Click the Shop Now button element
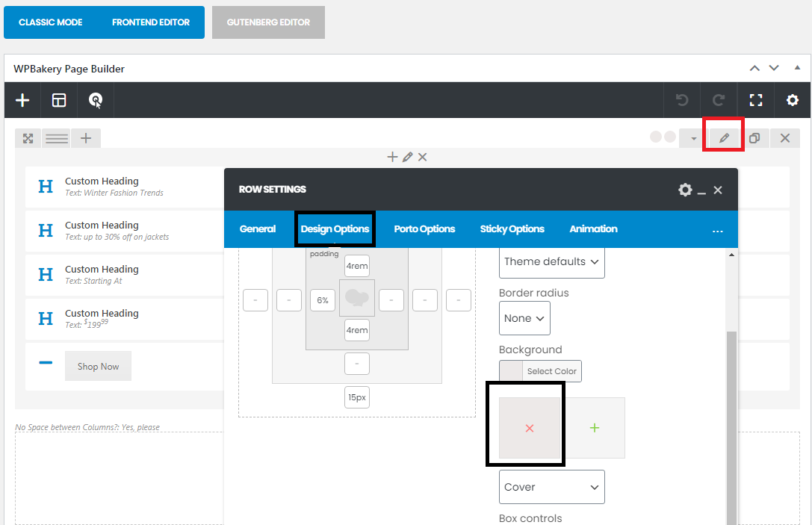The width and height of the screenshot is (812, 525). pos(98,366)
